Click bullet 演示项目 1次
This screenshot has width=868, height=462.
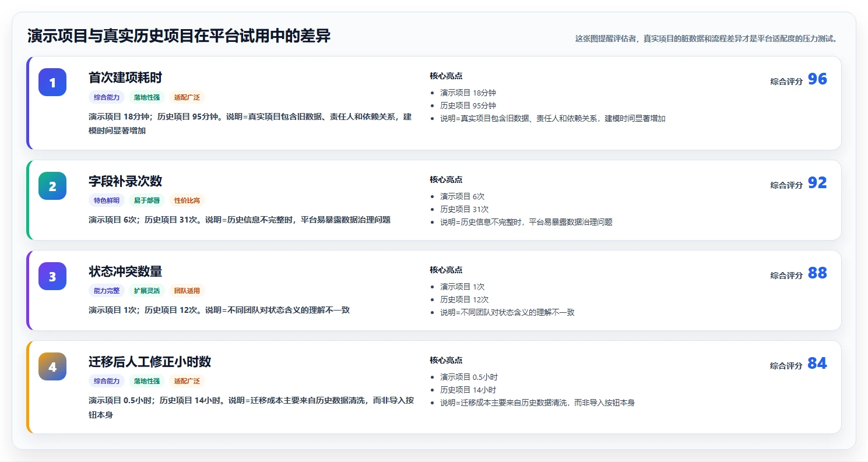tap(462, 287)
